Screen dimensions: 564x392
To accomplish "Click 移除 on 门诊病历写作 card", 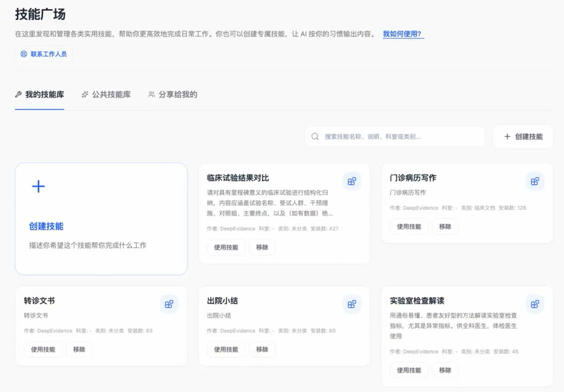I will pos(445,227).
